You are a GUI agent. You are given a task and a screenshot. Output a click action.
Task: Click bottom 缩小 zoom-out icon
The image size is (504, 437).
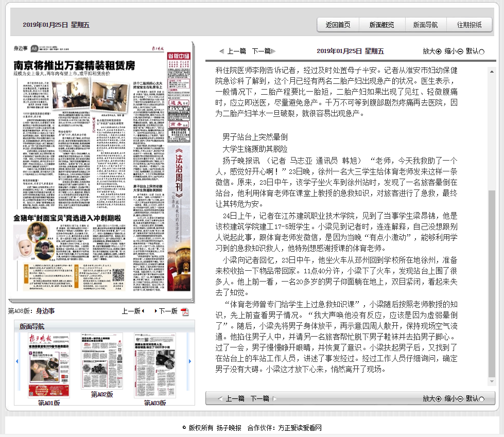[460, 398]
